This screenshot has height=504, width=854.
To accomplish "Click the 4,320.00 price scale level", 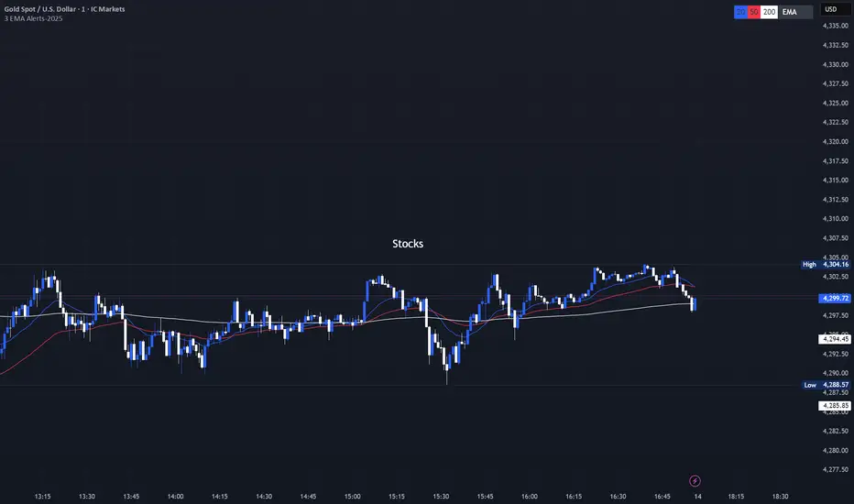I will [835, 141].
